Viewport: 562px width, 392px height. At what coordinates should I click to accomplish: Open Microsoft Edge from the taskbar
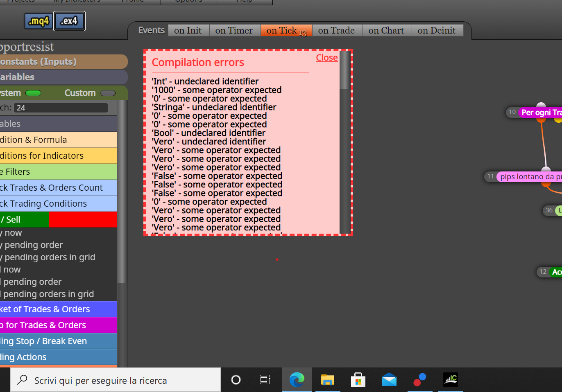pos(297,380)
